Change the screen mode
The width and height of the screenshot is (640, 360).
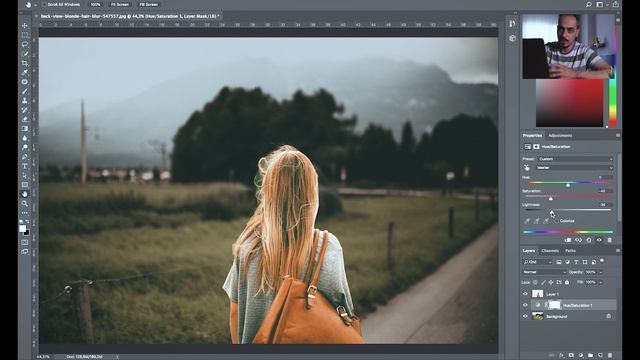tap(25, 252)
